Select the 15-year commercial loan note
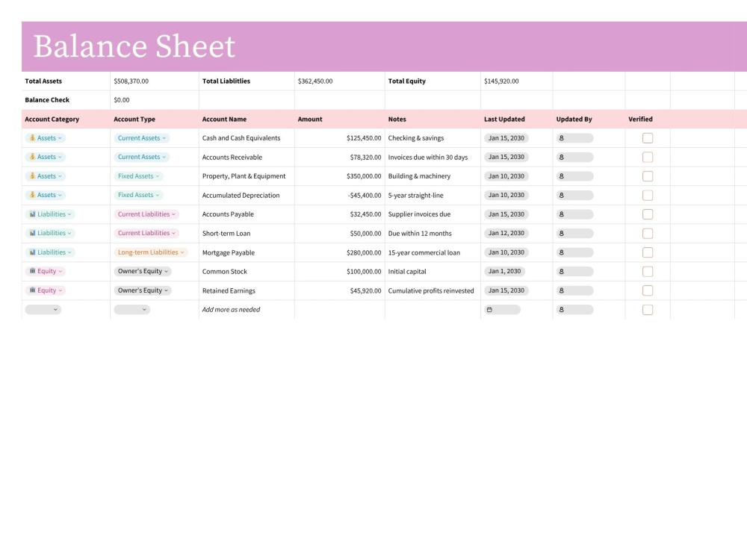The image size is (747, 560). (424, 252)
